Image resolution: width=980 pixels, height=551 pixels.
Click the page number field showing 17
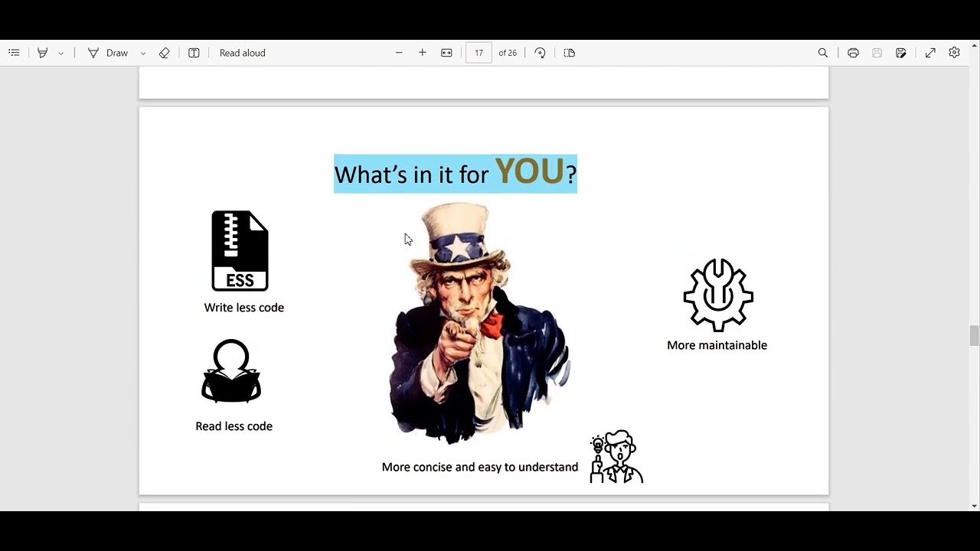tap(479, 53)
